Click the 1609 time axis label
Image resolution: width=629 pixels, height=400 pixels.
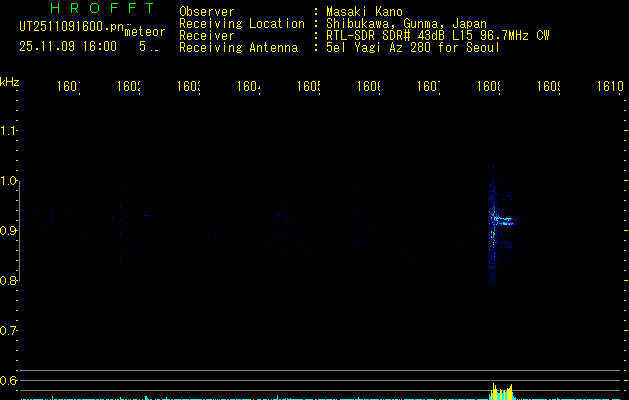tap(549, 86)
